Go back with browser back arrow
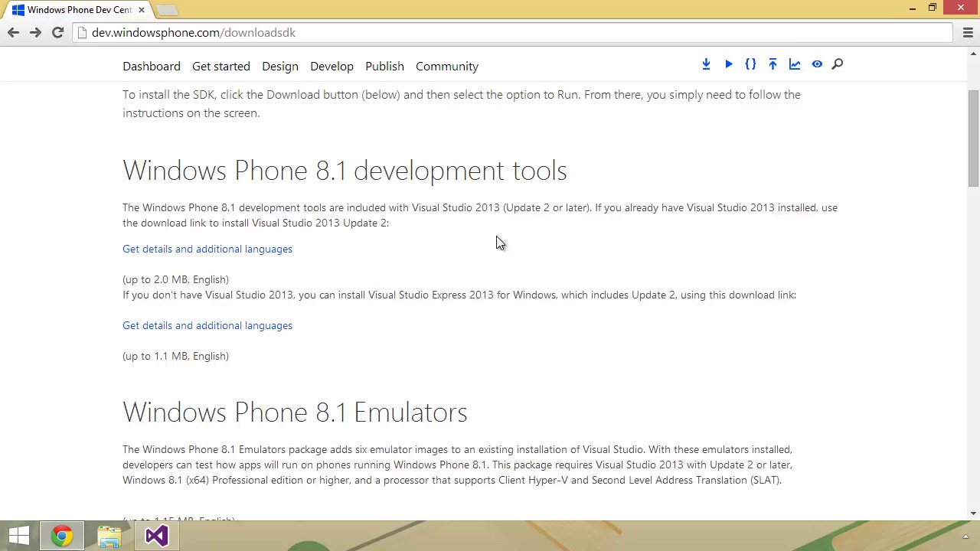This screenshot has width=980, height=551. [x=13, y=32]
